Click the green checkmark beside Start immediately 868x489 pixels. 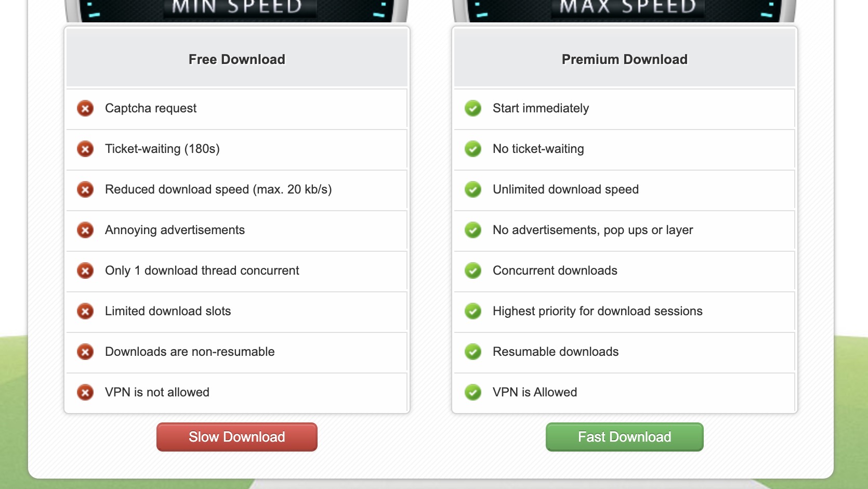coord(473,108)
